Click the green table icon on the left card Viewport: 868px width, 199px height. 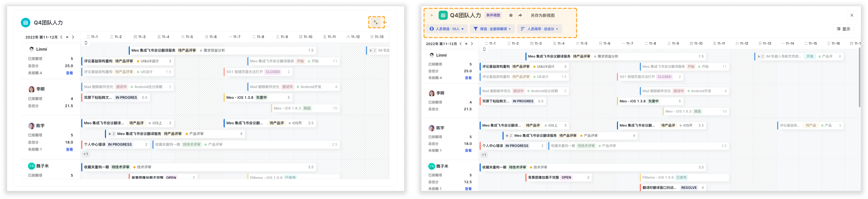pos(26,23)
